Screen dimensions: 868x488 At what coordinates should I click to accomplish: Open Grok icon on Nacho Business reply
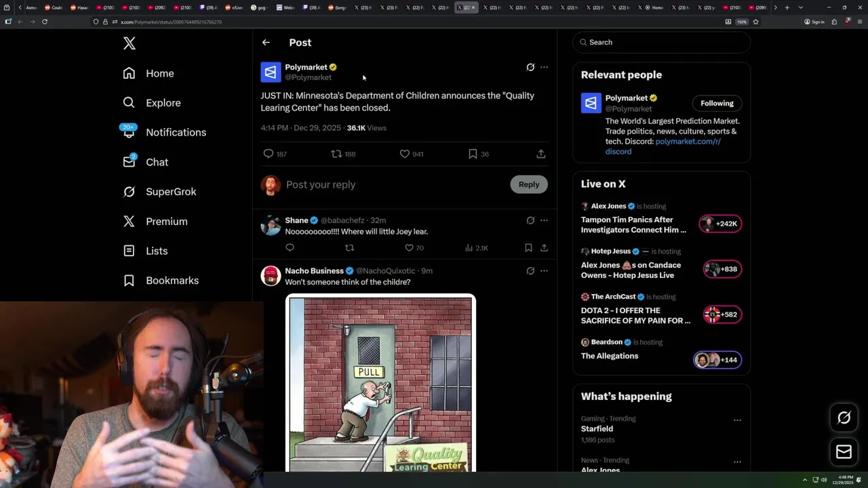[x=530, y=270]
